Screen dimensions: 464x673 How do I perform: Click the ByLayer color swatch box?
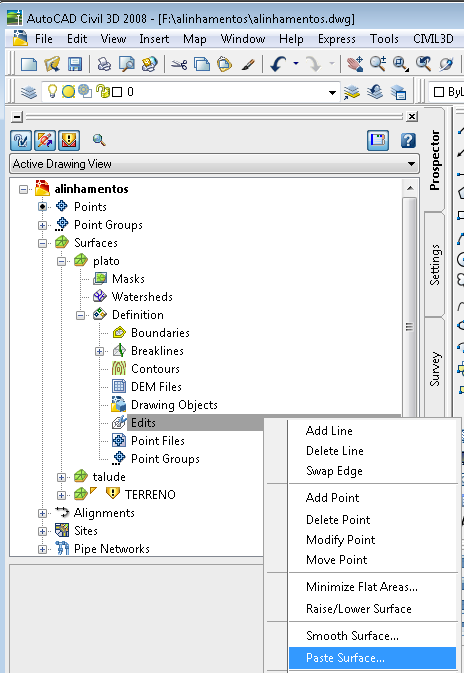pyautogui.click(x=438, y=92)
